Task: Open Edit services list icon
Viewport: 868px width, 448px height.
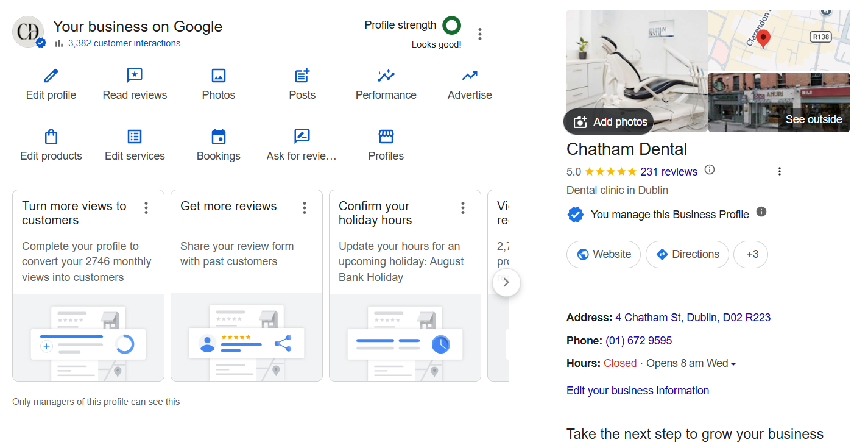Action: 135,137
